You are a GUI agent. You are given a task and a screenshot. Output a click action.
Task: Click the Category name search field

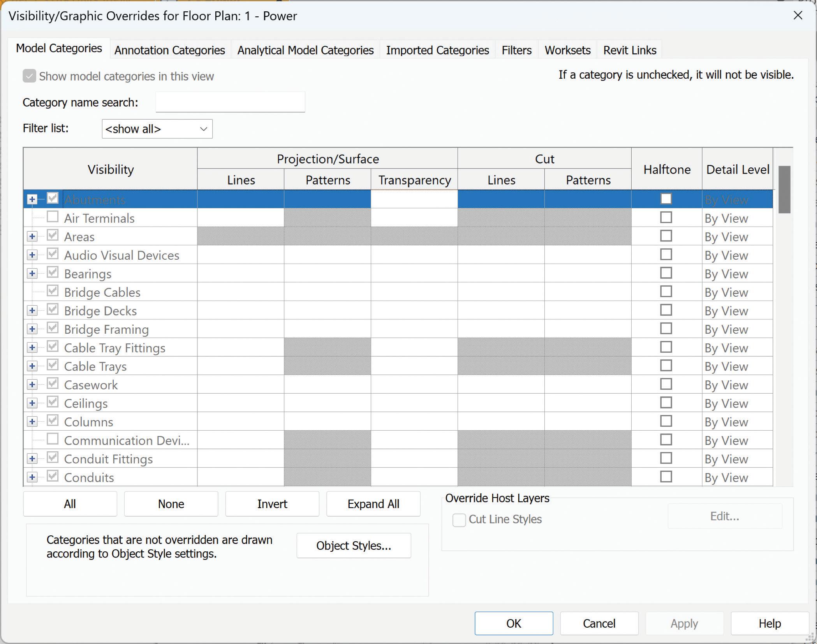point(230,102)
